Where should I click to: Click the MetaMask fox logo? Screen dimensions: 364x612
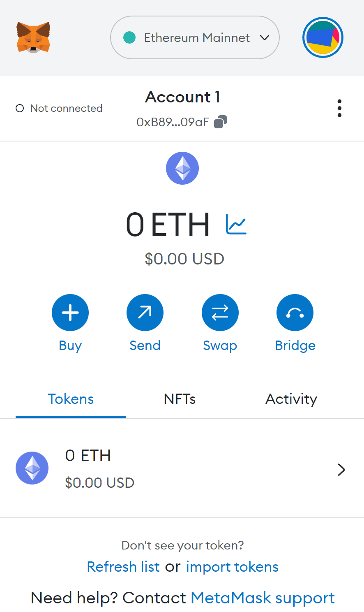click(x=33, y=37)
